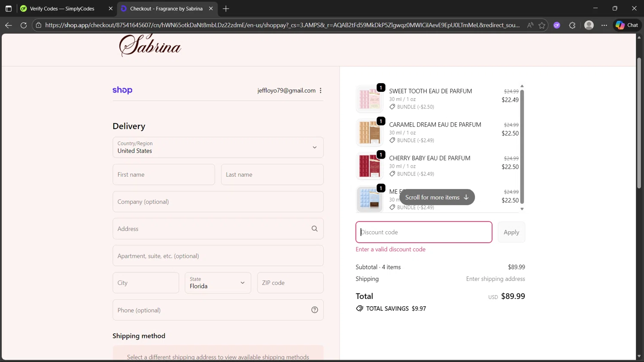Image resolution: width=644 pixels, height=362 pixels.
Task: Close the Checkout Fragrance by Sabrina tab
Action: coord(211,9)
